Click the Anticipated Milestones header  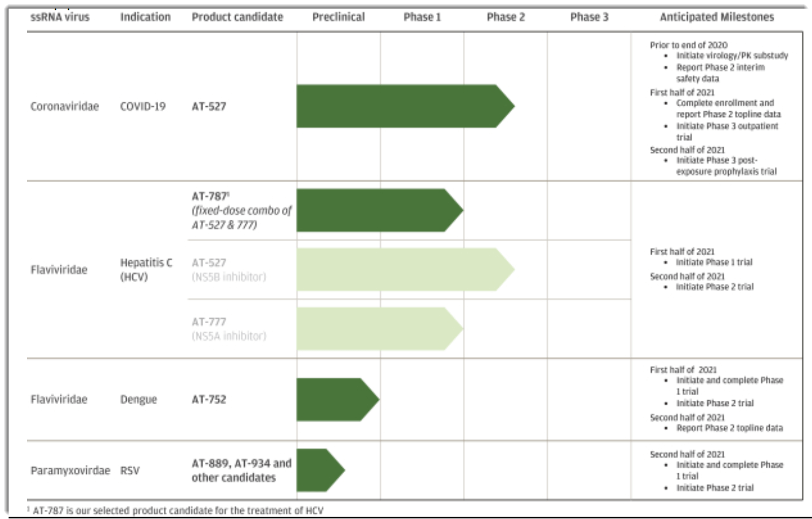(x=717, y=17)
